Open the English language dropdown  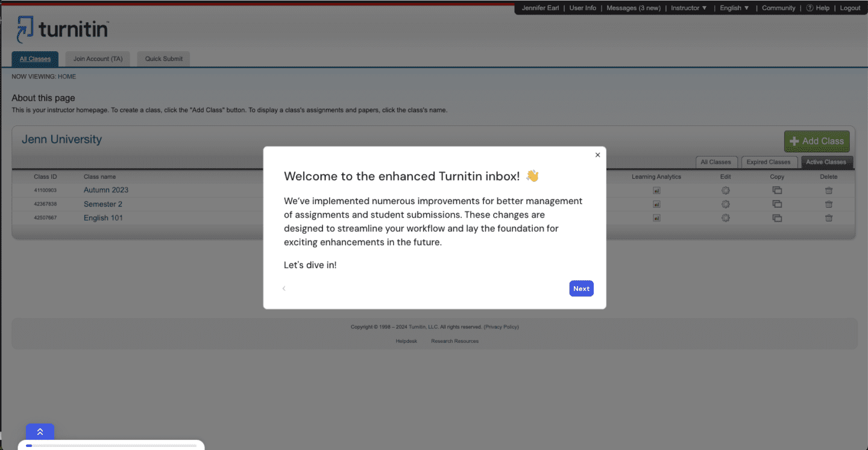point(734,8)
